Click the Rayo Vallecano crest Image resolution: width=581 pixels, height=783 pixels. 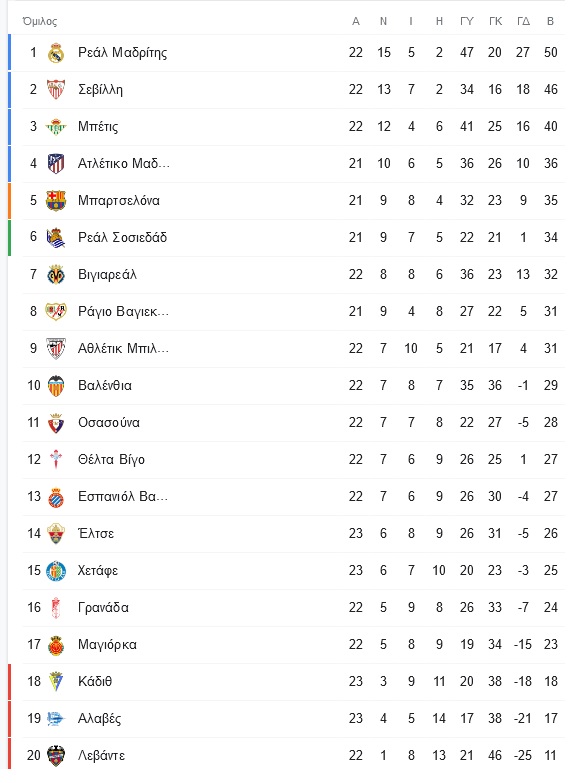coord(56,312)
